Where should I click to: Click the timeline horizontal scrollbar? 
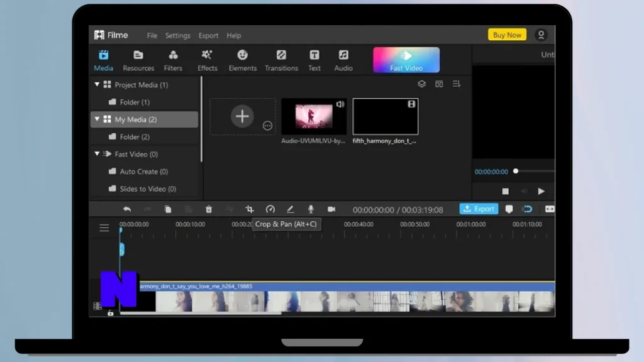pos(201,314)
